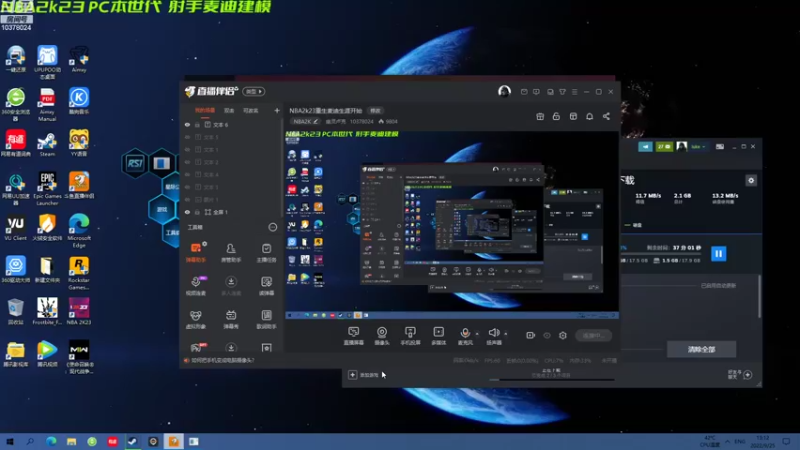Viewport: 800px width, 450px height.
Task: Open Steam from the taskbar
Action: [133, 441]
